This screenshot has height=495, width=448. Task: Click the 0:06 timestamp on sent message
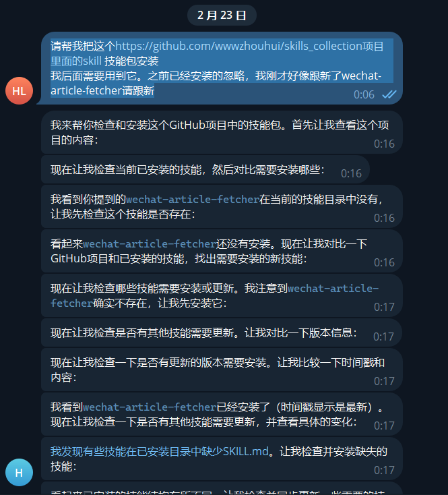(x=364, y=94)
